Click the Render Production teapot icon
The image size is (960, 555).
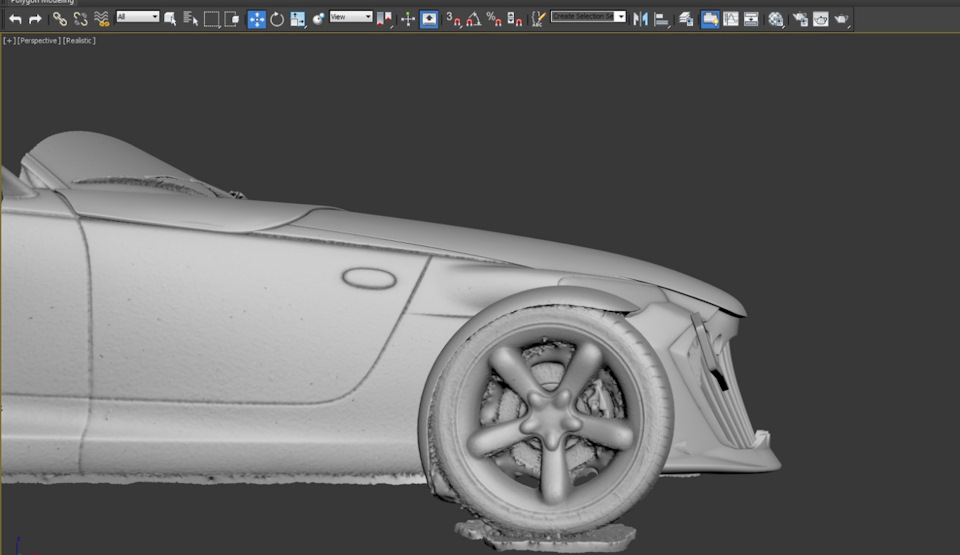point(842,19)
